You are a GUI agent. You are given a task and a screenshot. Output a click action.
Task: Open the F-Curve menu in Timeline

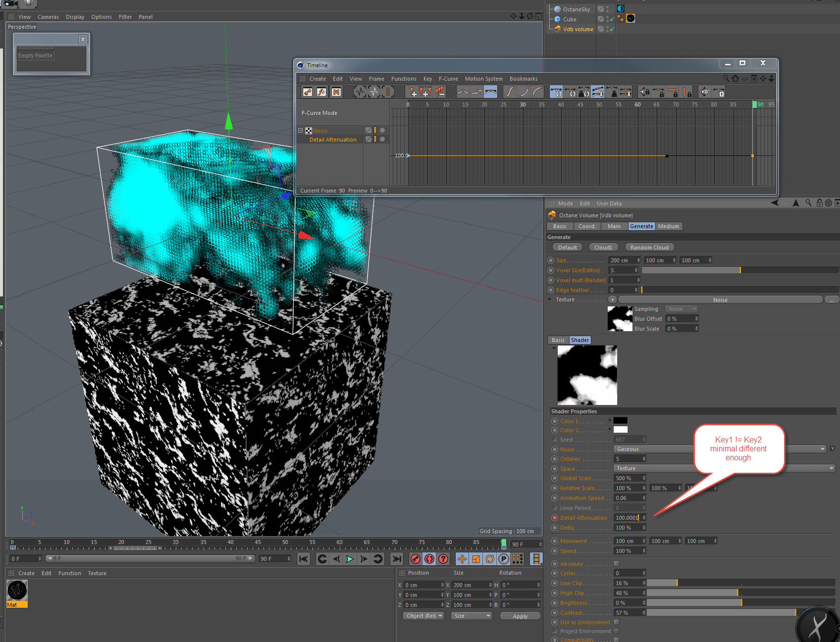tap(448, 79)
